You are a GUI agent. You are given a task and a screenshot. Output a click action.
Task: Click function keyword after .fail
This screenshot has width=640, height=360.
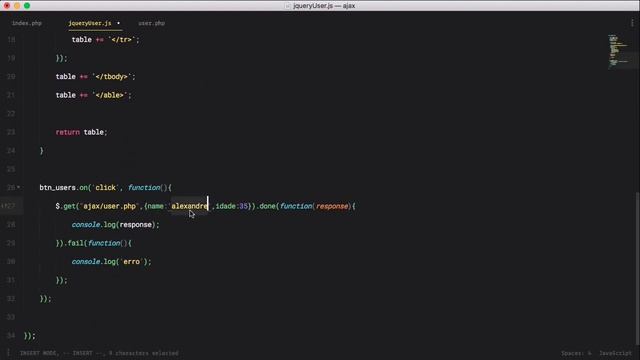coord(104,243)
